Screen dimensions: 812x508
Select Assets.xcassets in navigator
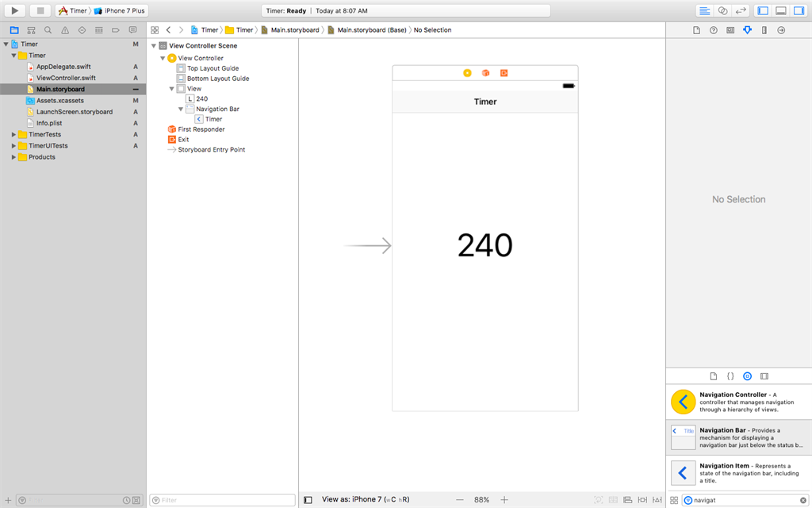[x=60, y=101]
